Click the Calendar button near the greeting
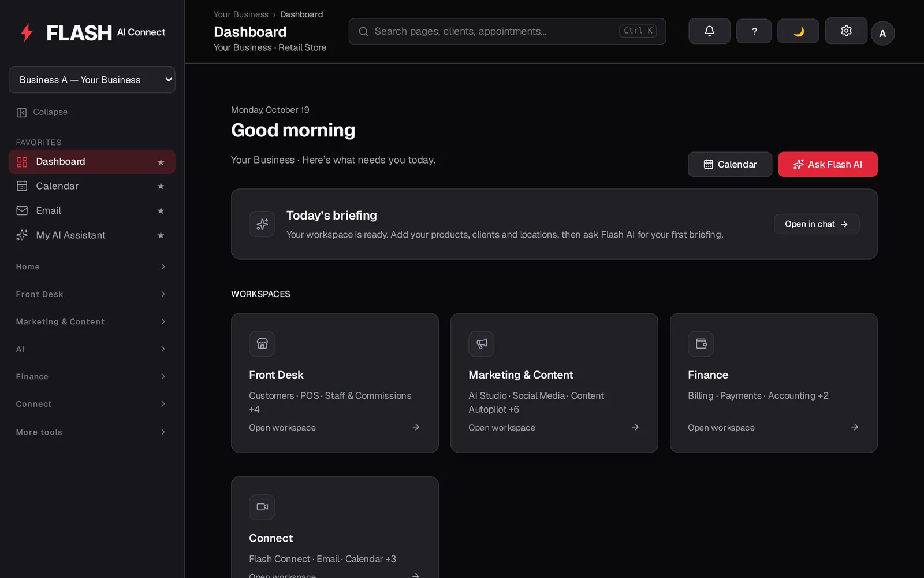 [730, 165]
